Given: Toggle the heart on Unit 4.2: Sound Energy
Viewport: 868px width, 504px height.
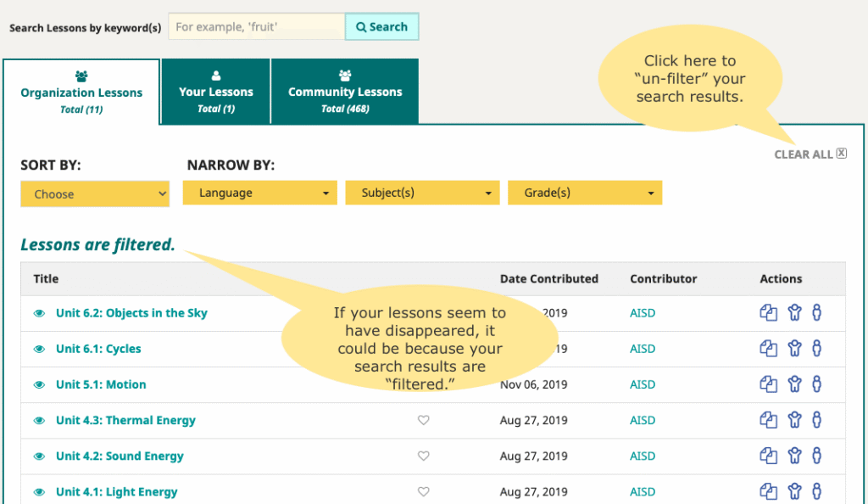Looking at the screenshot, I should [424, 456].
